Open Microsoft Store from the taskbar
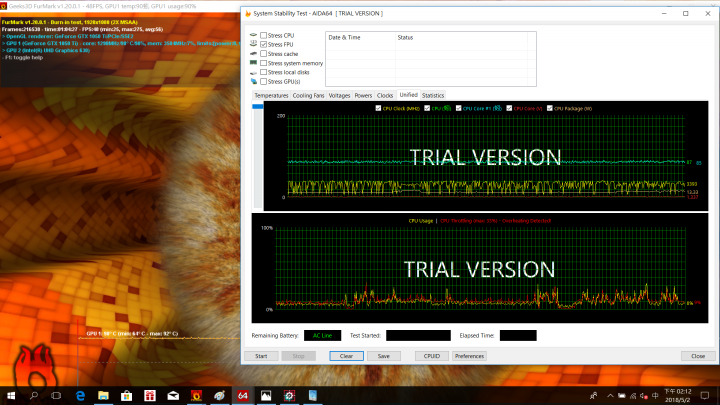The height and width of the screenshot is (405, 720). coord(127,395)
